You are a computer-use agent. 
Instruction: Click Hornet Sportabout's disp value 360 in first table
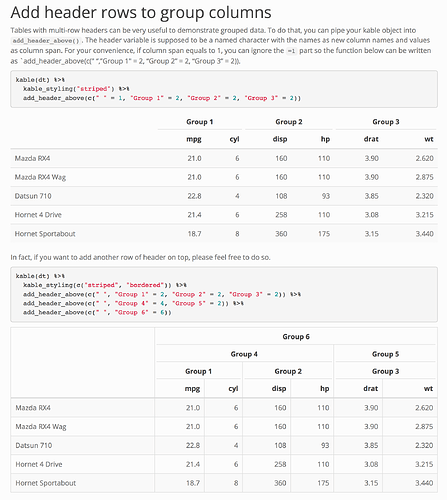point(281,234)
